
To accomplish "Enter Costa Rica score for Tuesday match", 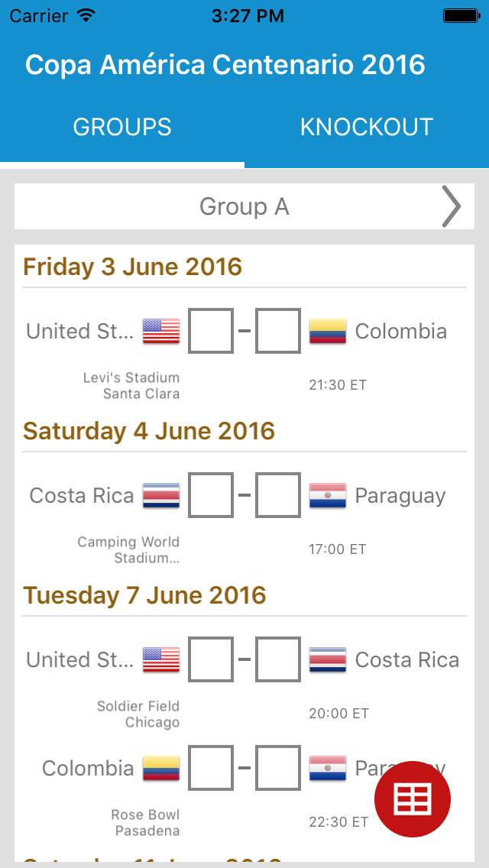I will click(x=278, y=660).
